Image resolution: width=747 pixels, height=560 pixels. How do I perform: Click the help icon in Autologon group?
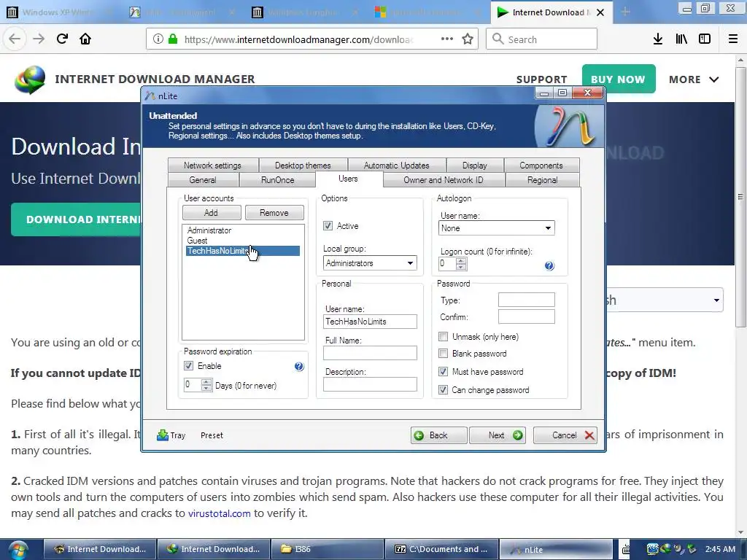[x=549, y=265]
